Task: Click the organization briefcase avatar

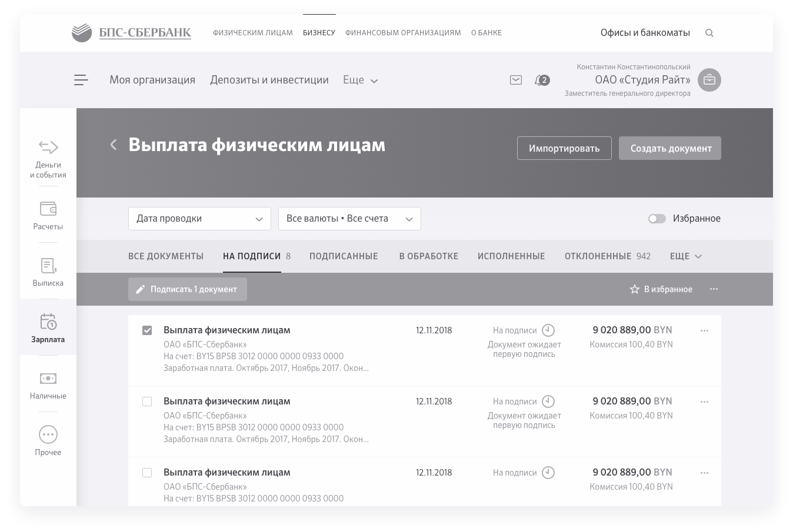Action: (x=709, y=80)
